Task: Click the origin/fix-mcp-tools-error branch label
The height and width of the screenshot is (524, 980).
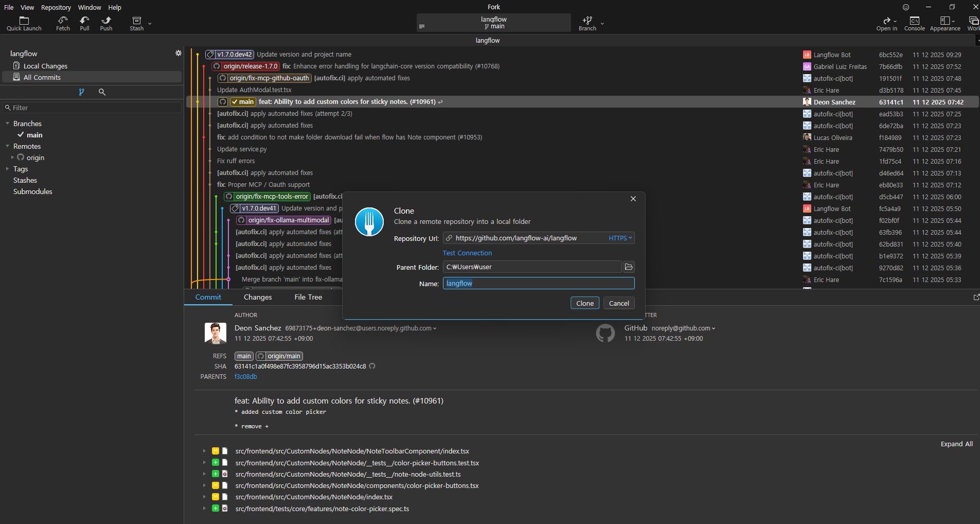Action: click(x=268, y=197)
